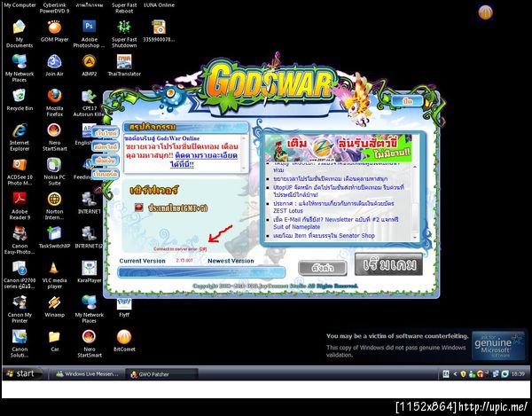This screenshot has width=532, height=416.
Task: Click the ZEST top-up promotional banner
Action: click(339, 148)
